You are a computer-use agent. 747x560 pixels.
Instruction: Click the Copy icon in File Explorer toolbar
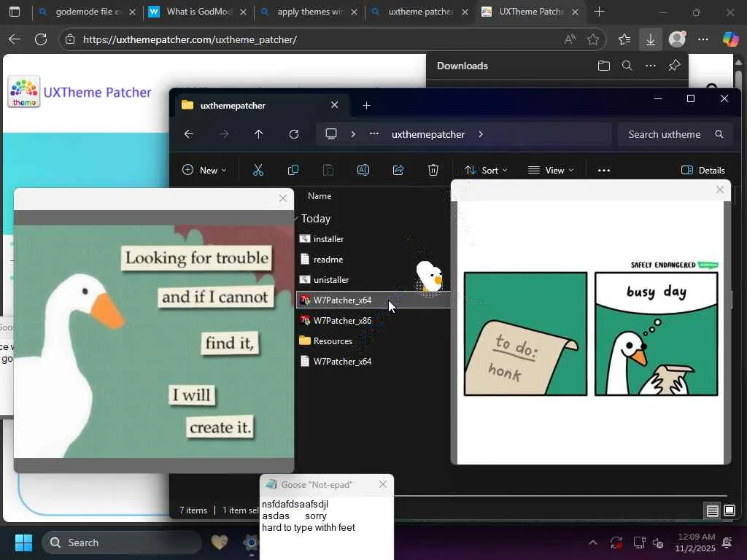(293, 170)
